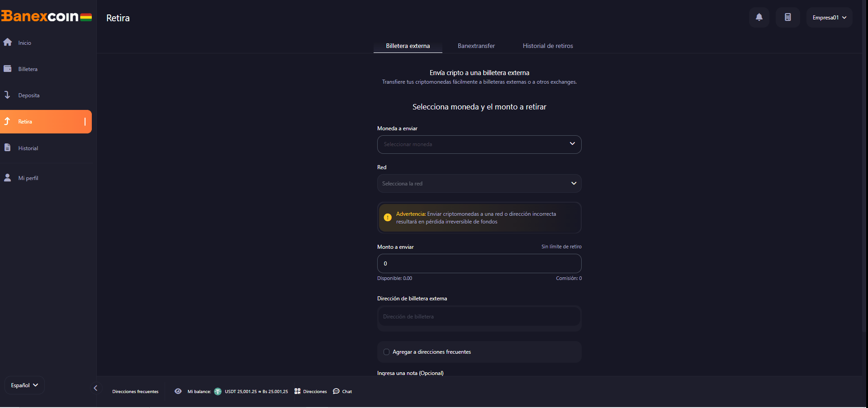
Task: Switch to Historial de retiros tab
Action: pos(548,46)
